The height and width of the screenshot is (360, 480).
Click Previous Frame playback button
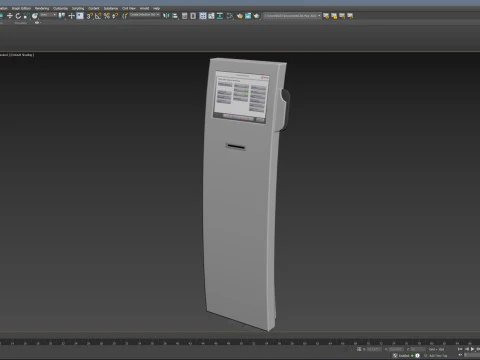467,349
